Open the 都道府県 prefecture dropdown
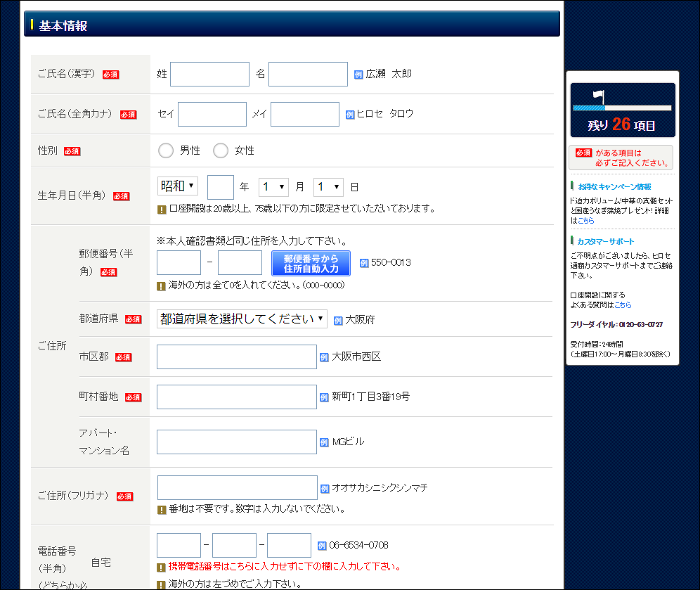 coord(242,319)
